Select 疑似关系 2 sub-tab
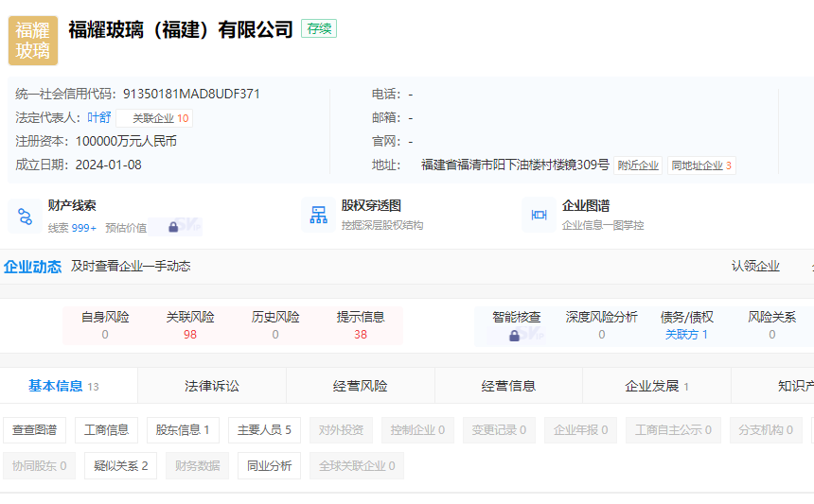 (120, 465)
